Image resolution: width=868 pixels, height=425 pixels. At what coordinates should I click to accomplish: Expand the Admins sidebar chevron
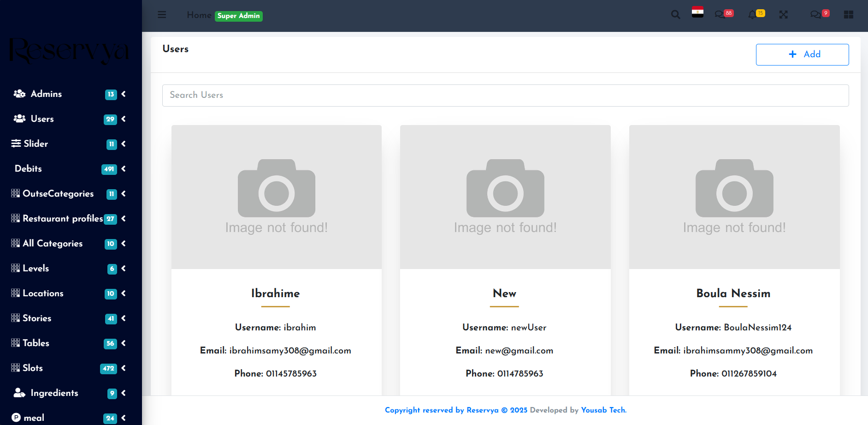124,94
